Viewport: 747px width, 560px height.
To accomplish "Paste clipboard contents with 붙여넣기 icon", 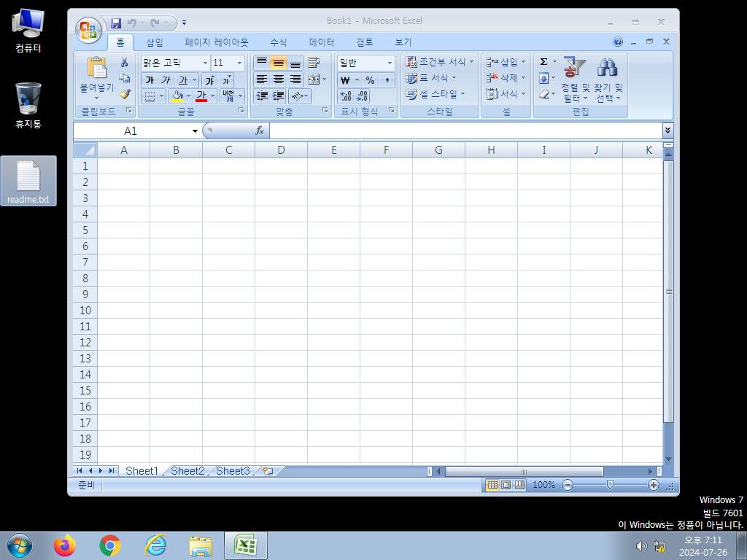I will [x=97, y=68].
